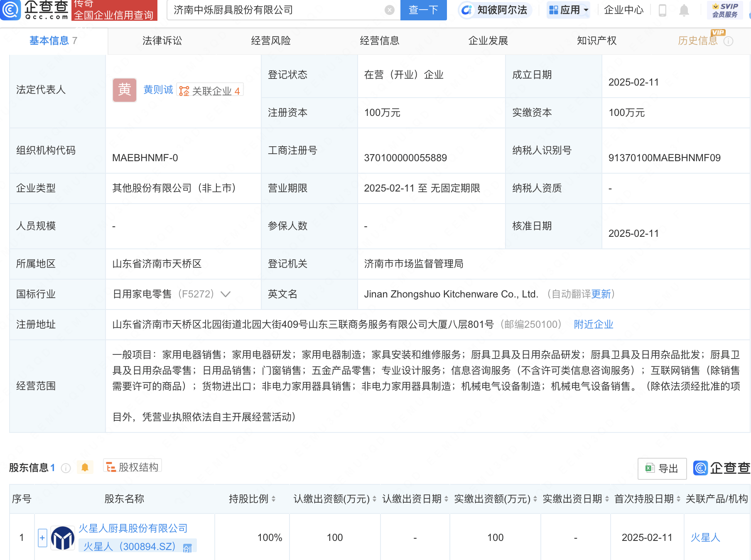Click the mobile app download icon
The image size is (751, 560).
(x=662, y=10)
